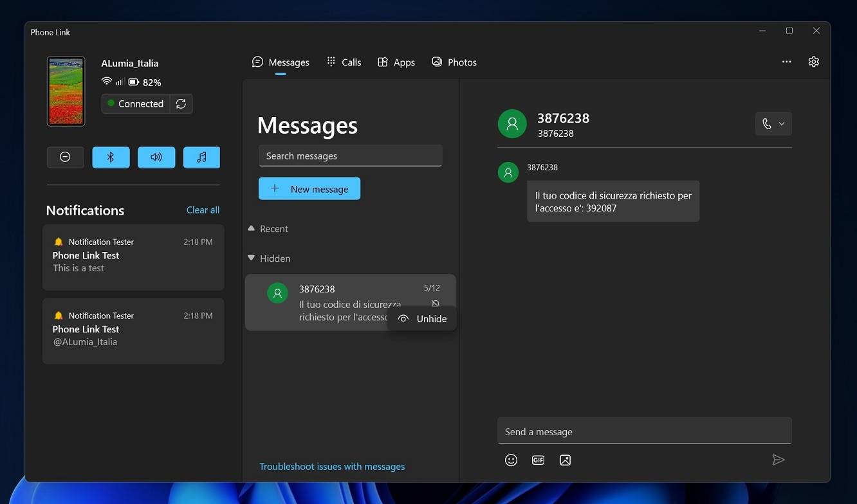
Task: Open the Photos section icon
Action: pyautogui.click(x=437, y=62)
